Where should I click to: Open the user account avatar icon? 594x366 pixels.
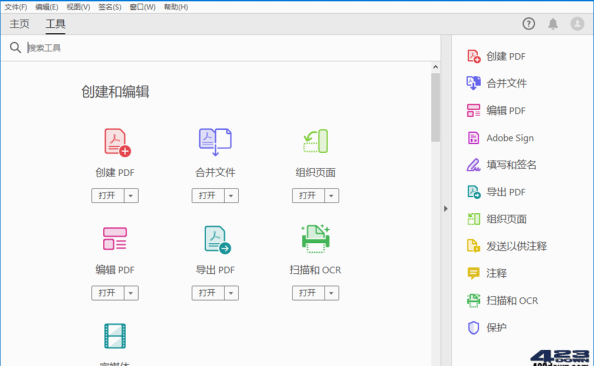[x=577, y=24]
